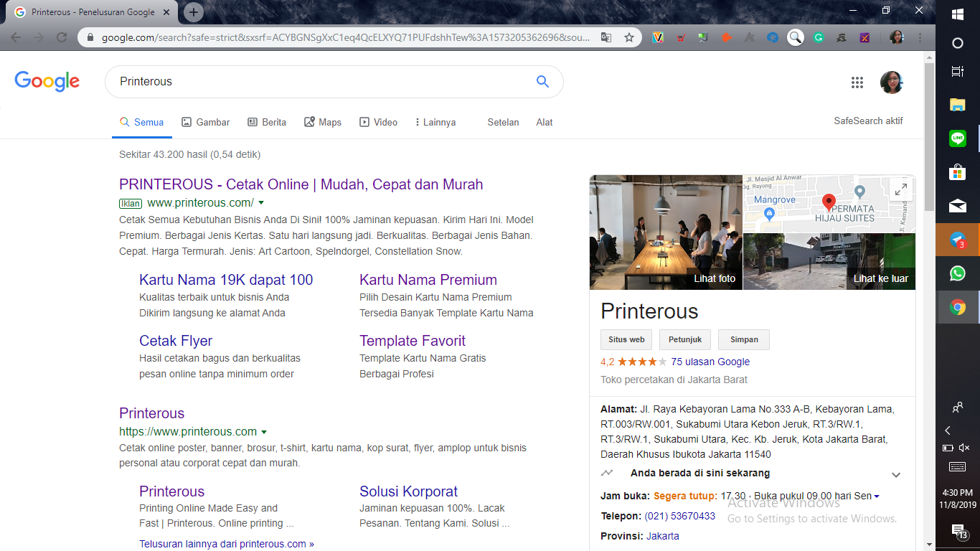Open File Explorer from the taskbar
Screen dimensions: 980x551
(958, 105)
